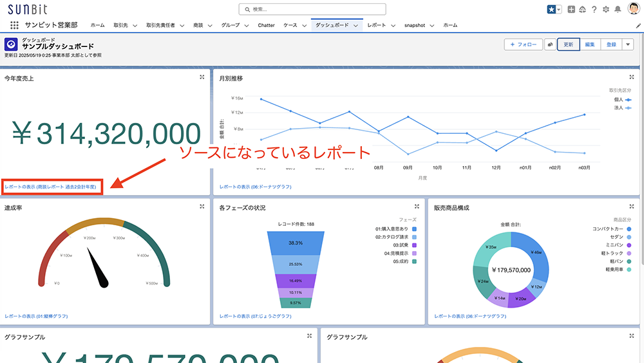Expand the 販売商品構成 donut component

point(632,206)
